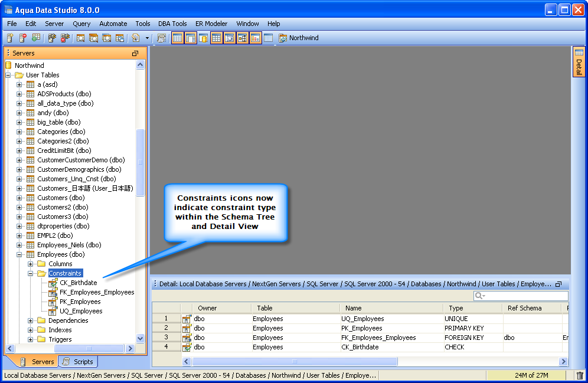Select the PRIMARY KEY cell in row 2
The height and width of the screenshot is (383, 588).
click(x=473, y=328)
